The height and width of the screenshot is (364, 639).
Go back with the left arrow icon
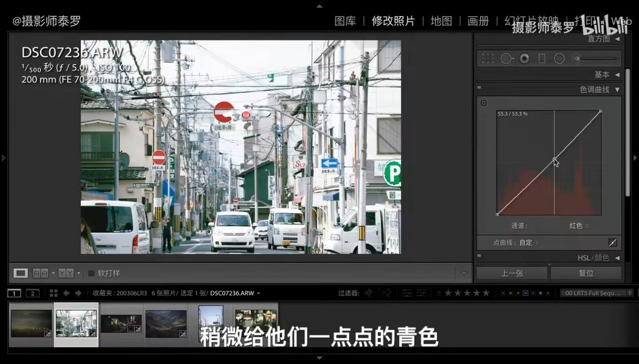[x=66, y=293]
